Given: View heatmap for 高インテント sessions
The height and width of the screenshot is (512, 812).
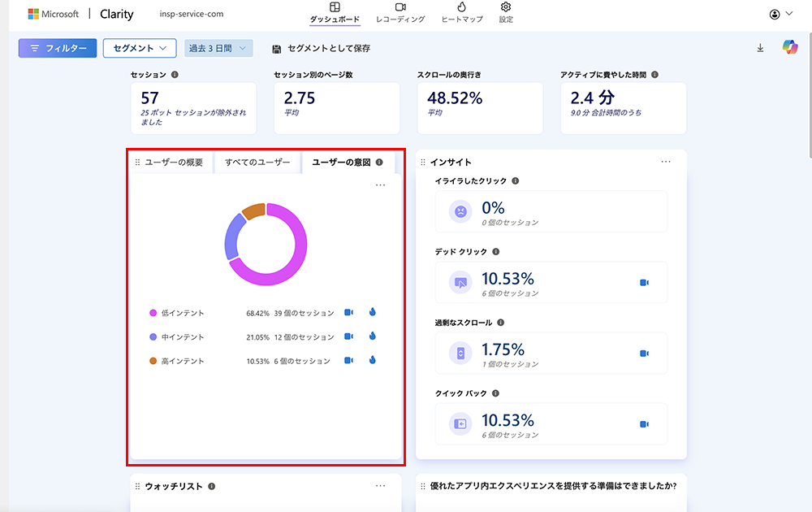Looking at the screenshot, I should (373, 360).
